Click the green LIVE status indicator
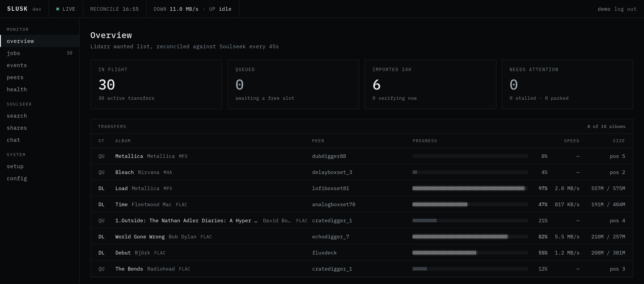Screen dimensions: 644x284 click(66, 9)
